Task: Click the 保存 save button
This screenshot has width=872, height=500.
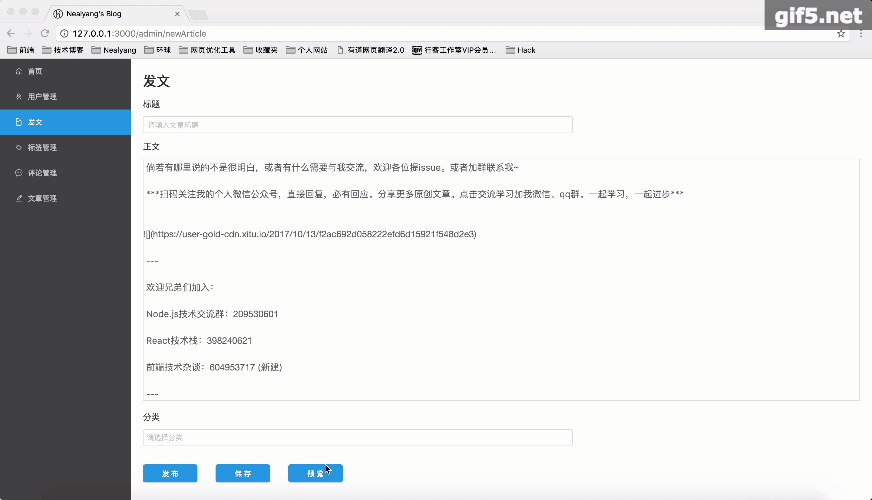Action: click(242, 473)
